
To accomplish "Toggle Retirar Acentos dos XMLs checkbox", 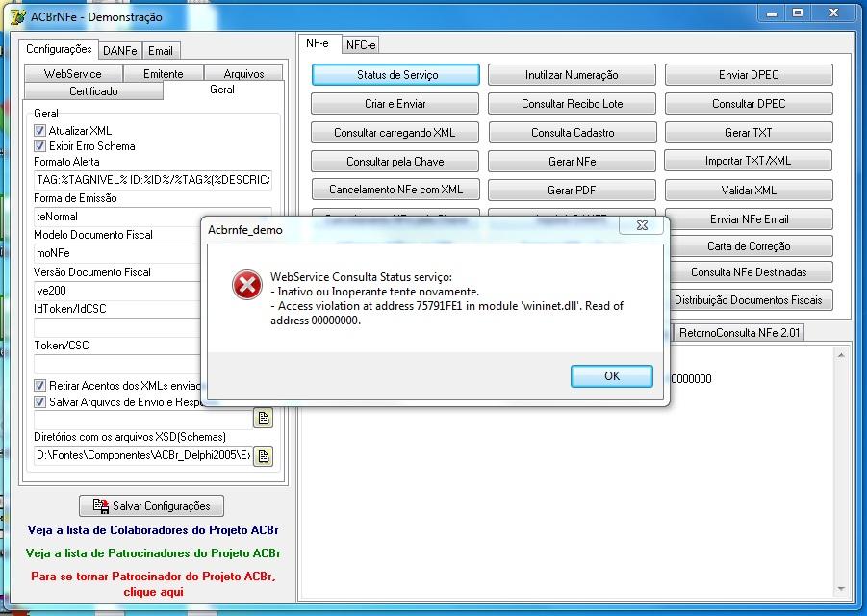I will (x=39, y=385).
